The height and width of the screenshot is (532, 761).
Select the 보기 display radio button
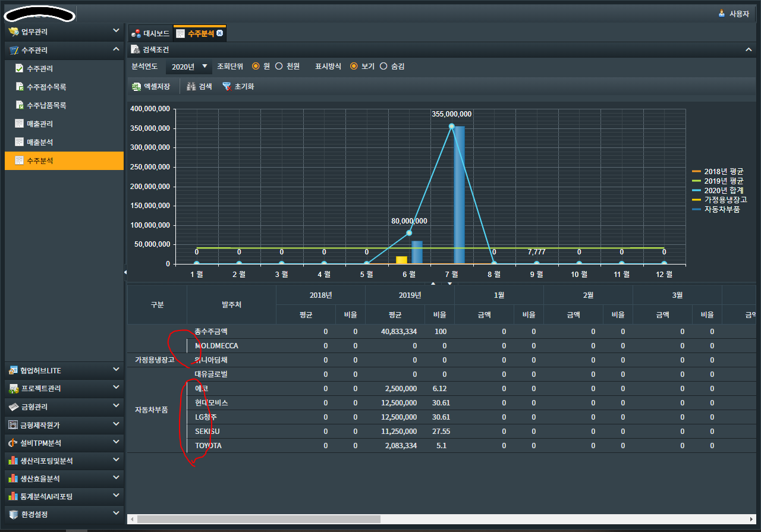point(354,67)
